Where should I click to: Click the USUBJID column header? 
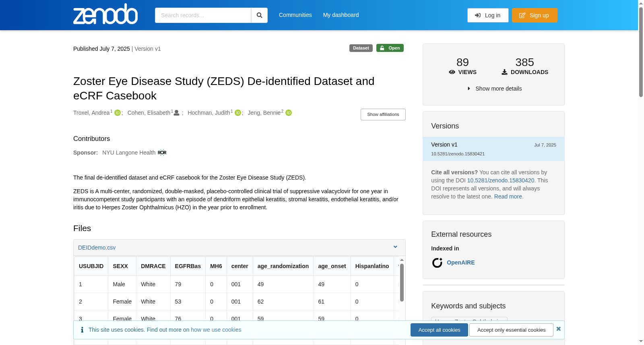(x=91, y=266)
